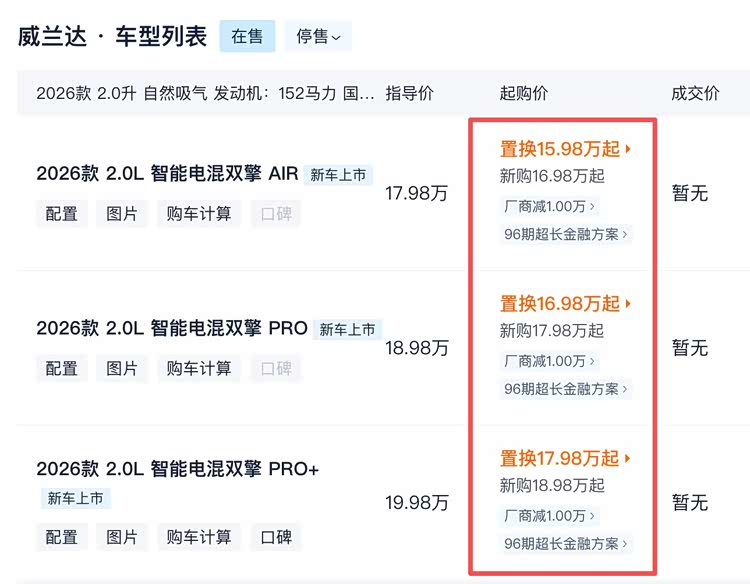Select the 2026款 2.0L 智能电混双擎 PRO+ title
This screenshot has height=584, width=750.
point(177,469)
